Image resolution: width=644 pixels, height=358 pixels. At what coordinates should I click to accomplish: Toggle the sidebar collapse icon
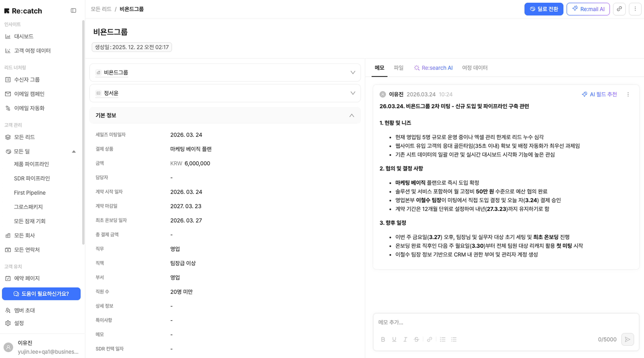click(x=73, y=10)
